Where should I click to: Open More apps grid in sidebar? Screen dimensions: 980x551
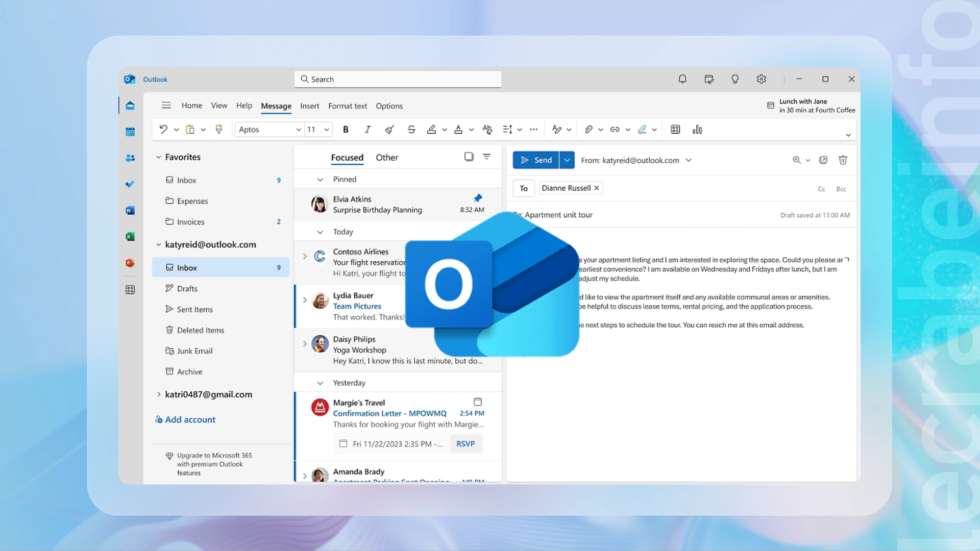pos(130,290)
